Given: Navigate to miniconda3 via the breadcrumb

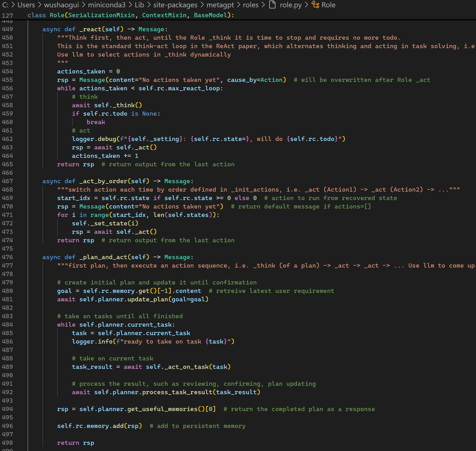Looking at the screenshot, I should [x=107, y=5].
